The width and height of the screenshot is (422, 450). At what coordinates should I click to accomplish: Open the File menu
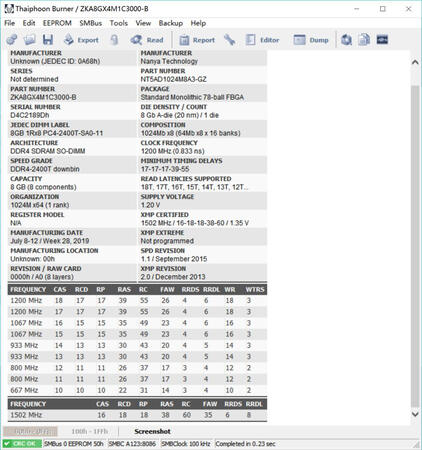tap(10, 23)
